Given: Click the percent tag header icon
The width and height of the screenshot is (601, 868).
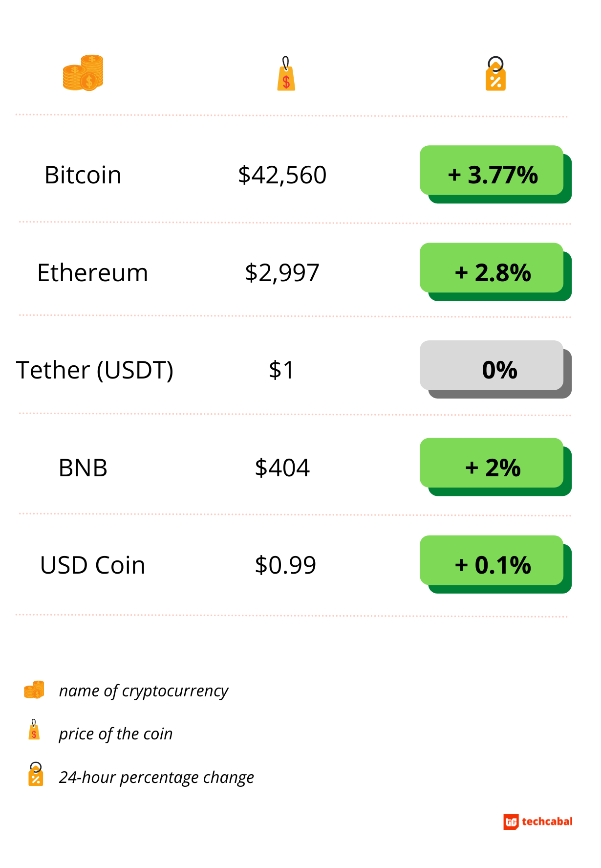Looking at the screenshot, I should coord(495,74).
